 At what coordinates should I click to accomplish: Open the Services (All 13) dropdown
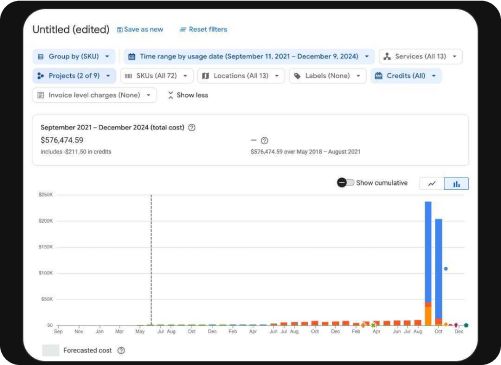click(x=421, y=56)
